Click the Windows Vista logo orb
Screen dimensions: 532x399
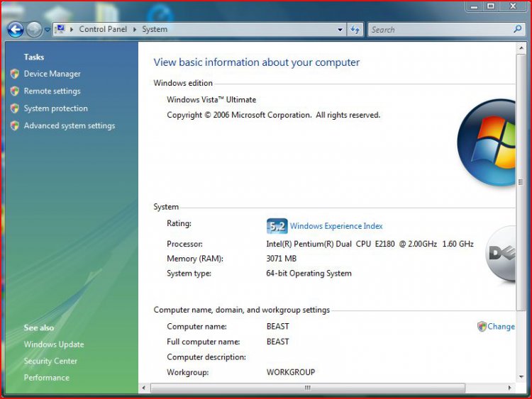click(x=486, y=142)
